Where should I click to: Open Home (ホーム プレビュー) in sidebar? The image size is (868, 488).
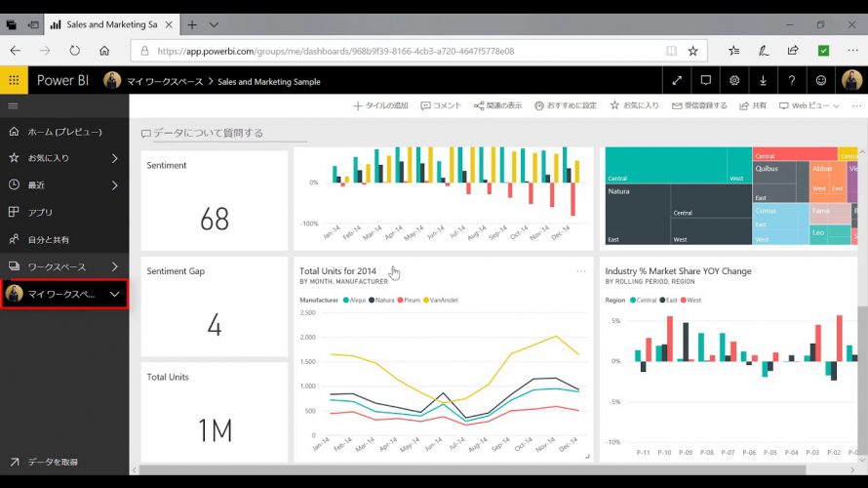click(x=64, y=132)
